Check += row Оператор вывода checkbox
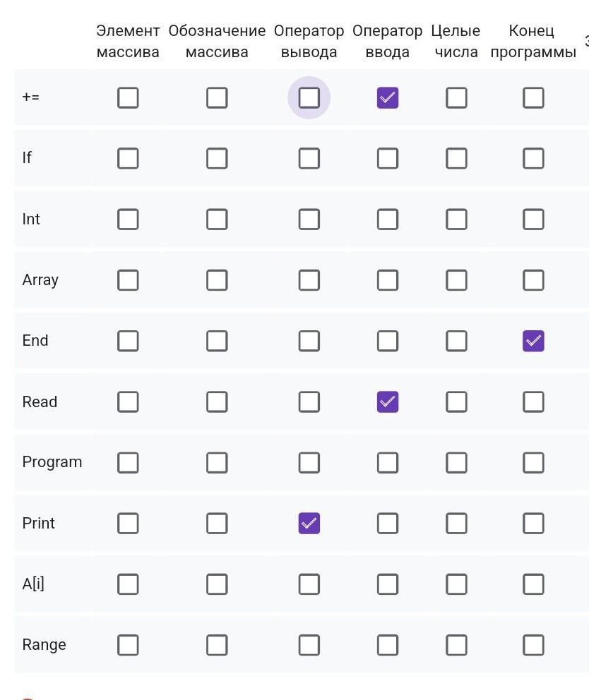The image size is (589, 700). point(309,97)
